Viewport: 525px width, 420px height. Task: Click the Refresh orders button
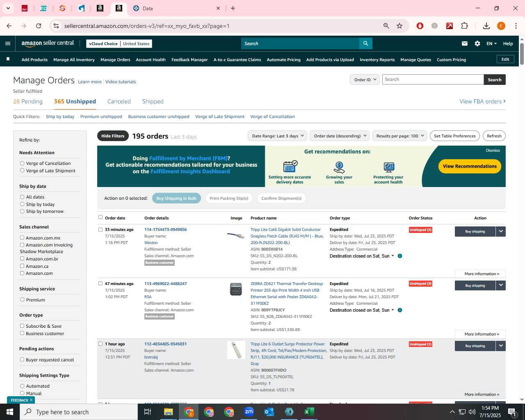click(x=494, y=136)
